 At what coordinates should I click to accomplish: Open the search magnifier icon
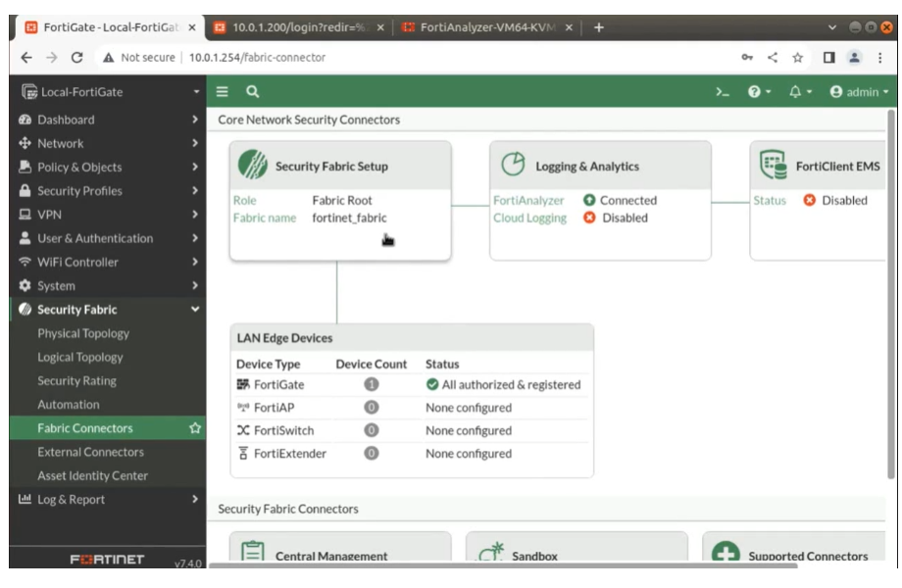pos(253,91)
